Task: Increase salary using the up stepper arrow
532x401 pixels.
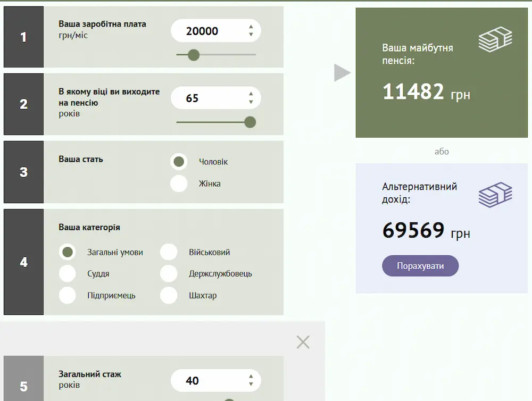Action: [x=251, y=27]
